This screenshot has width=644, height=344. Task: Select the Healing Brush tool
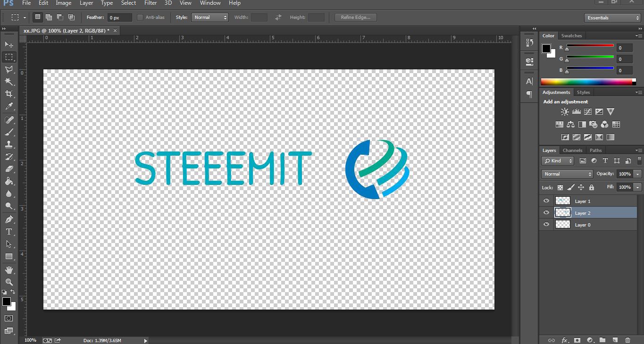click(x=8, y=120)
